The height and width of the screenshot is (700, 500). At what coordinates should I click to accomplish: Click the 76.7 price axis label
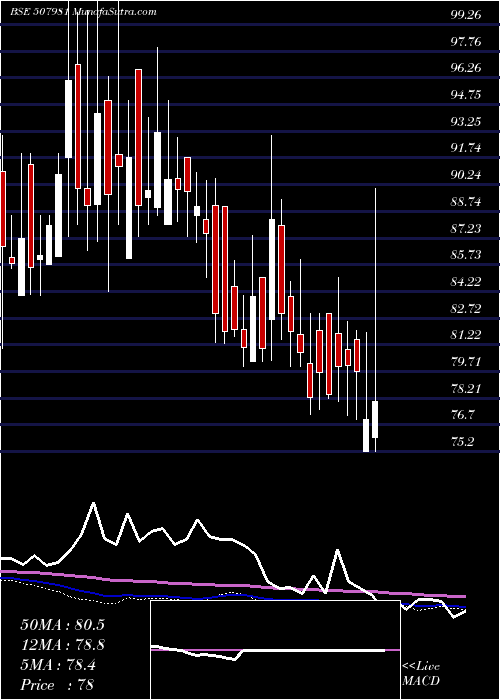pyautogui.click(x=462, y=415)
